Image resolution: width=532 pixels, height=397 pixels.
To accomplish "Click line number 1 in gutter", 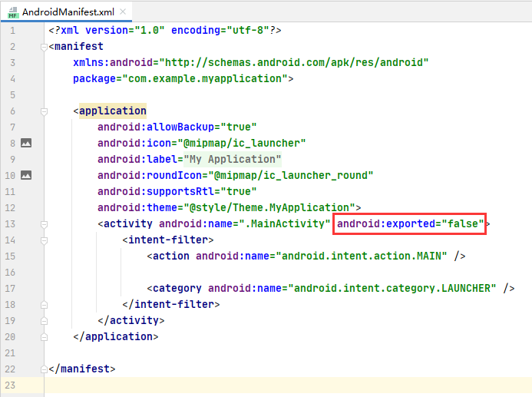I will pyautogui.click(x=12, y=31).
